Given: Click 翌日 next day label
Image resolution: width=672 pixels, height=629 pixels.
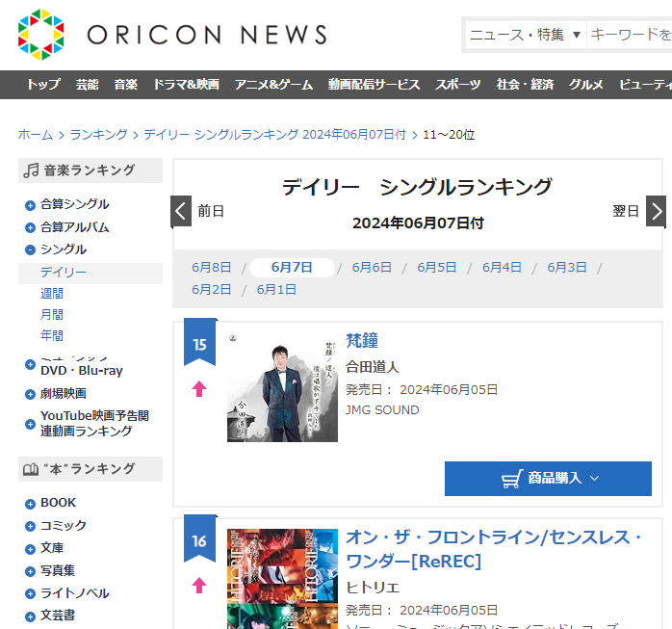Looking at the screenshot, I should coord(626,211).
